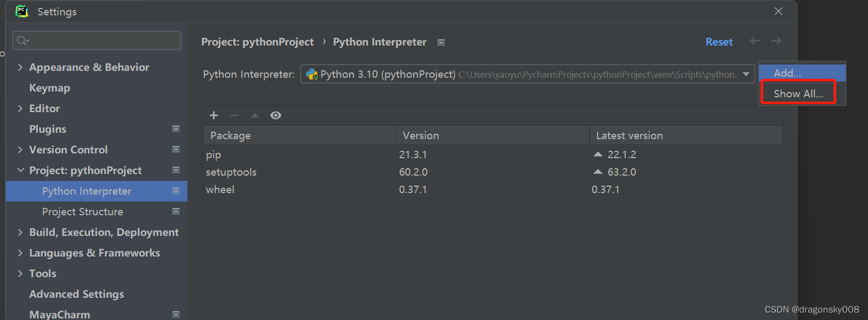Click the pip upgrade-available arrow icon

598,154
